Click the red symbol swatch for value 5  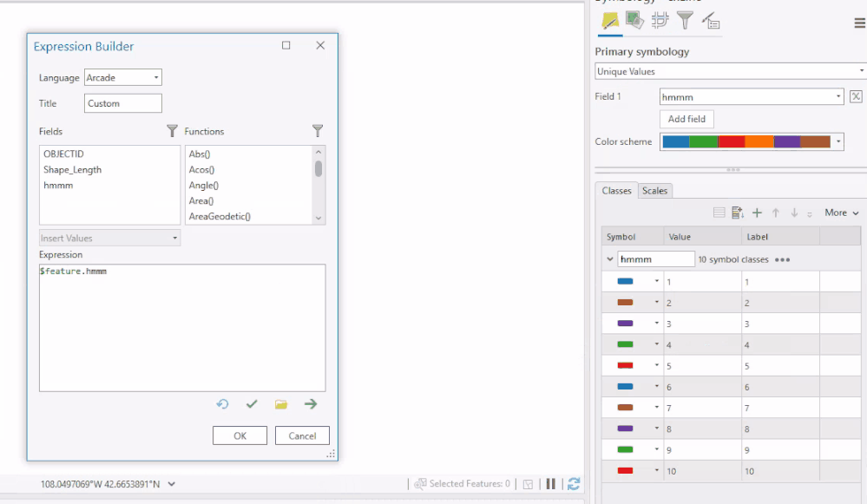coord(625,365)
